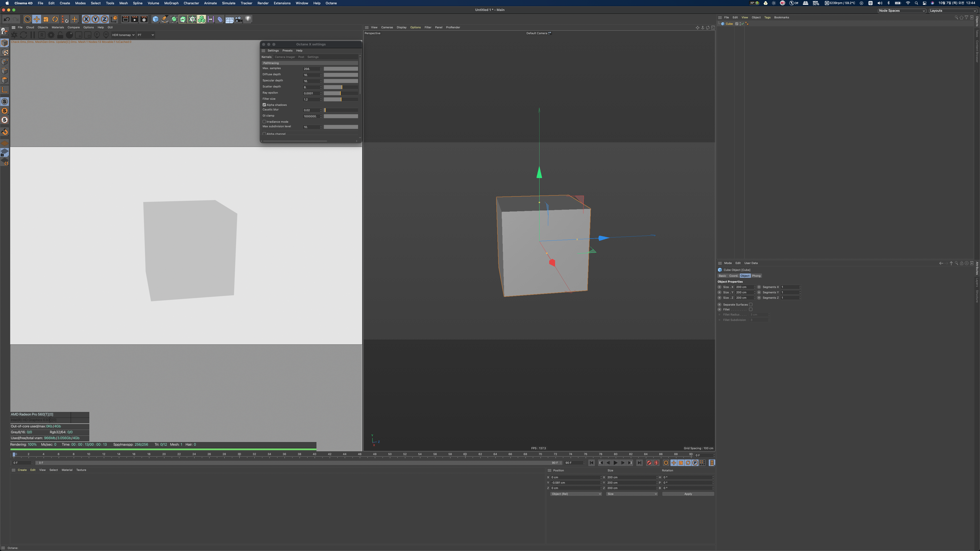Click the PSR reset icon
Image resolution: width=980 pixels, height=551 pixels.
coord(65,19)
